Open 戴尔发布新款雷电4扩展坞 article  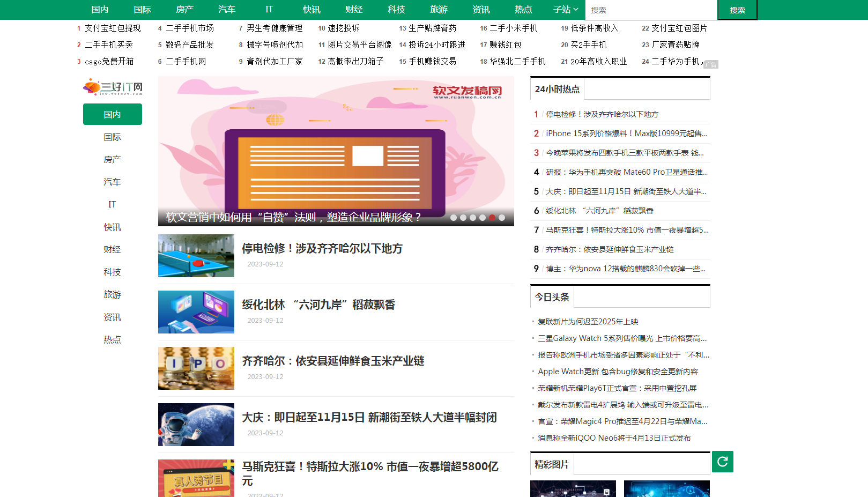tap(623, 405)
